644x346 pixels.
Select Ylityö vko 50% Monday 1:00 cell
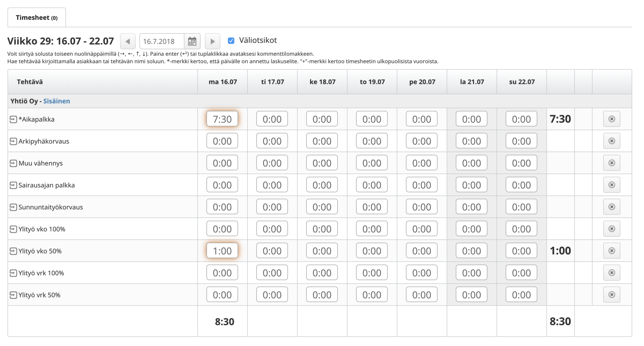click(222, 251)
